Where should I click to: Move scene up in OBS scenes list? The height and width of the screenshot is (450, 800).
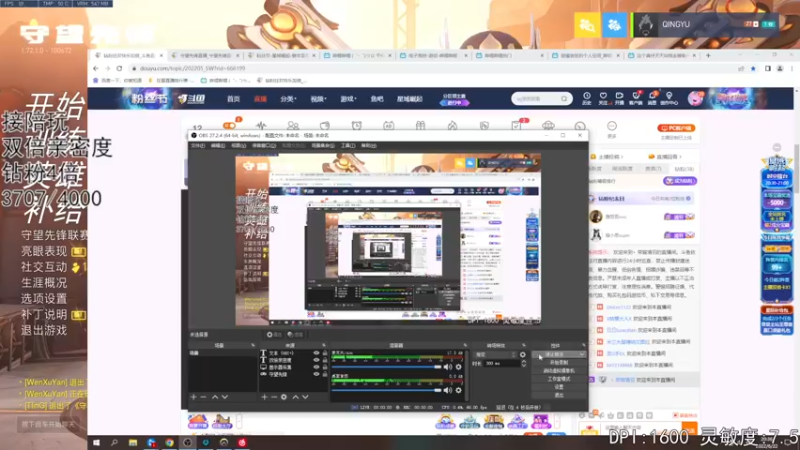pos(215,397)
